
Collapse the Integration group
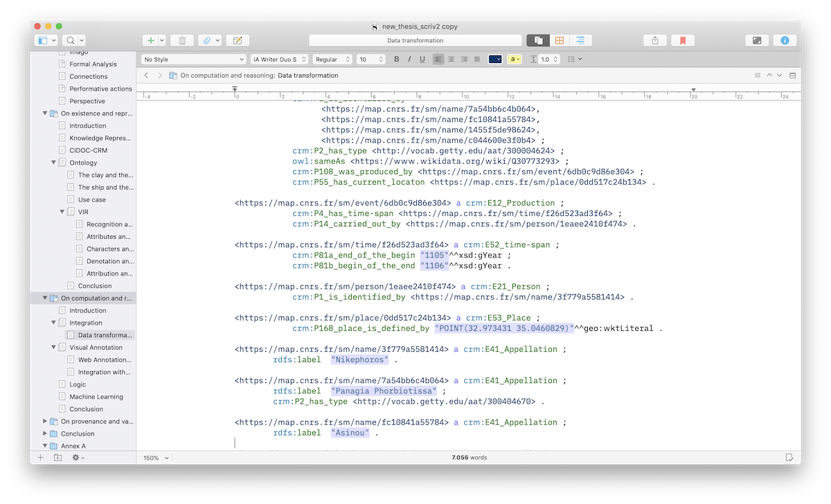(x=53, y=323)
